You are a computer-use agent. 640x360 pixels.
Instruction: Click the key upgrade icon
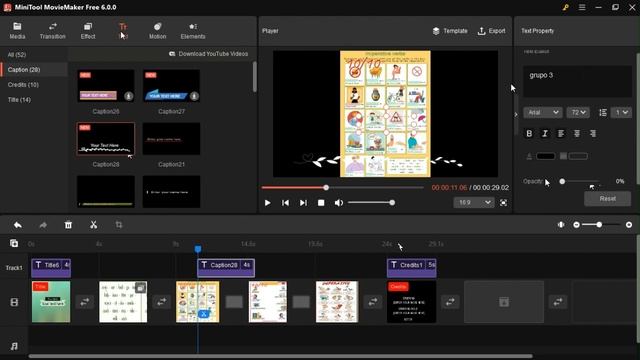pos(565,7)
